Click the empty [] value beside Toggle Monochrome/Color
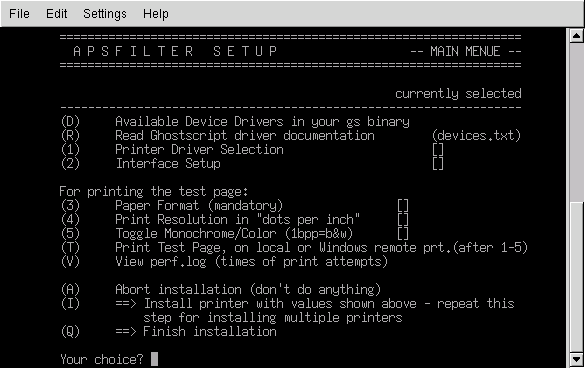The height and width of the screenshot is (368, 585). (x=403, y=234)
